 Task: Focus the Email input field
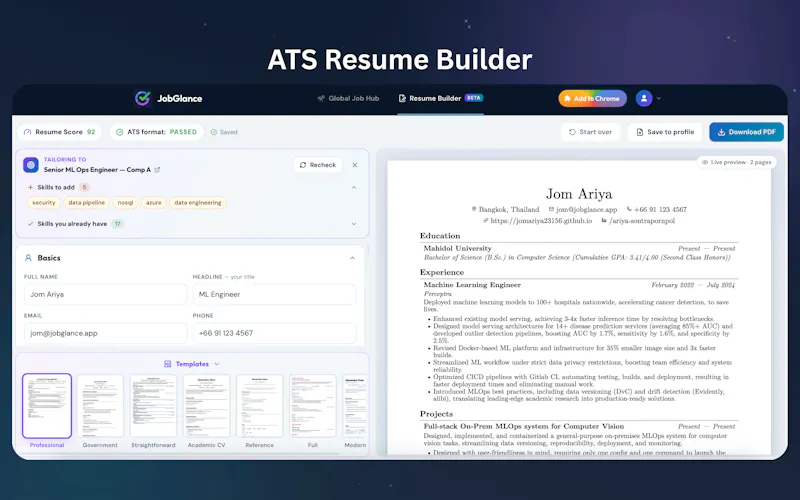tap(106, 333)
